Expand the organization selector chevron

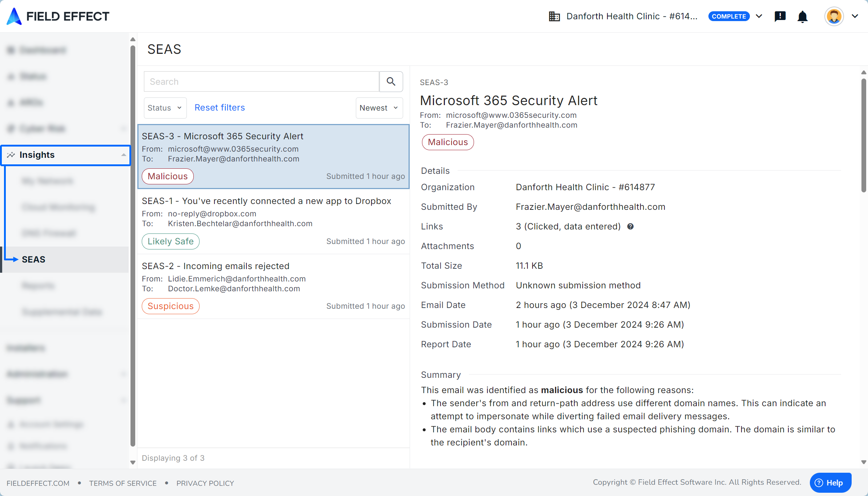pos(759,16)
